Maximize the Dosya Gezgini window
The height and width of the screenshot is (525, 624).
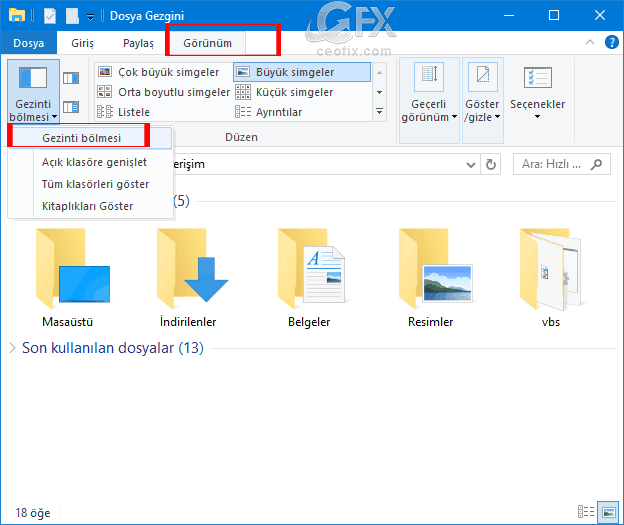[x=554, y=16]
